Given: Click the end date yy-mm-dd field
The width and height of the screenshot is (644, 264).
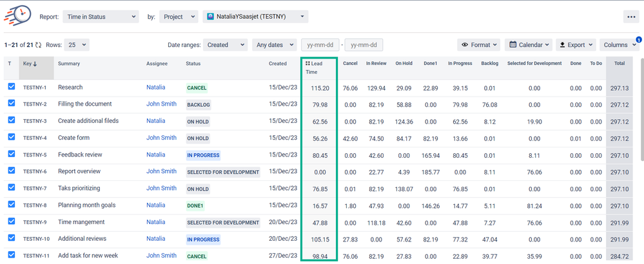Looking at the screenshot, I should tap(364, 45).
